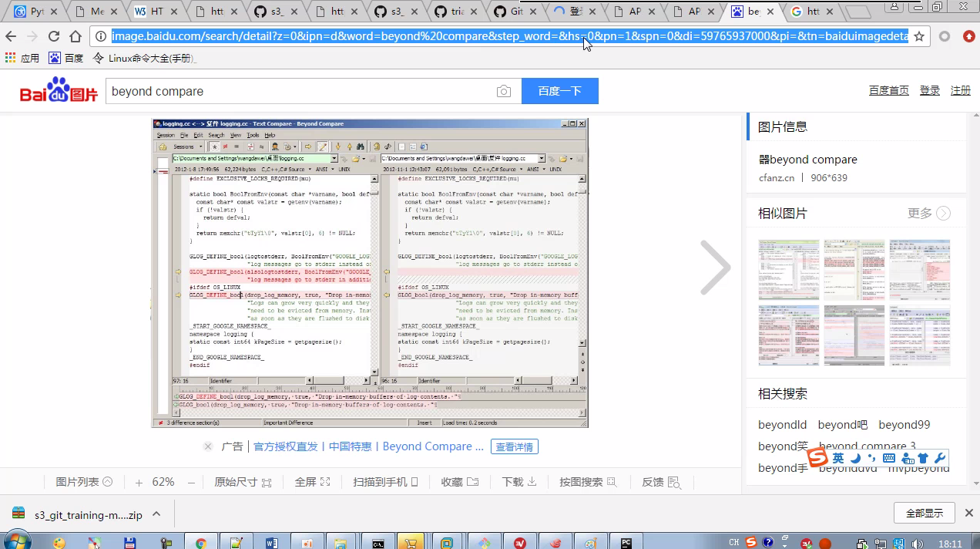Toggle Sogou 英 language mode
Viewport: 980px width, 549px height.
(838, 458)
